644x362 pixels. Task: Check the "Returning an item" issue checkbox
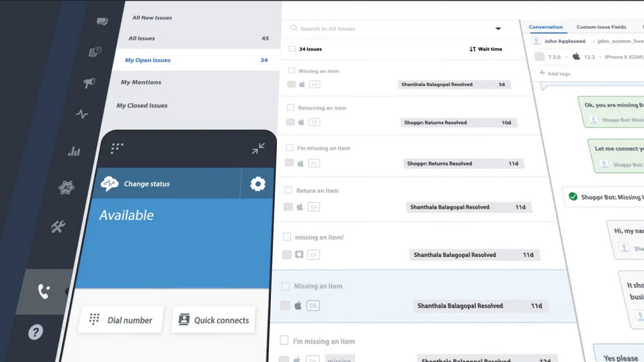tap(290, 107)
